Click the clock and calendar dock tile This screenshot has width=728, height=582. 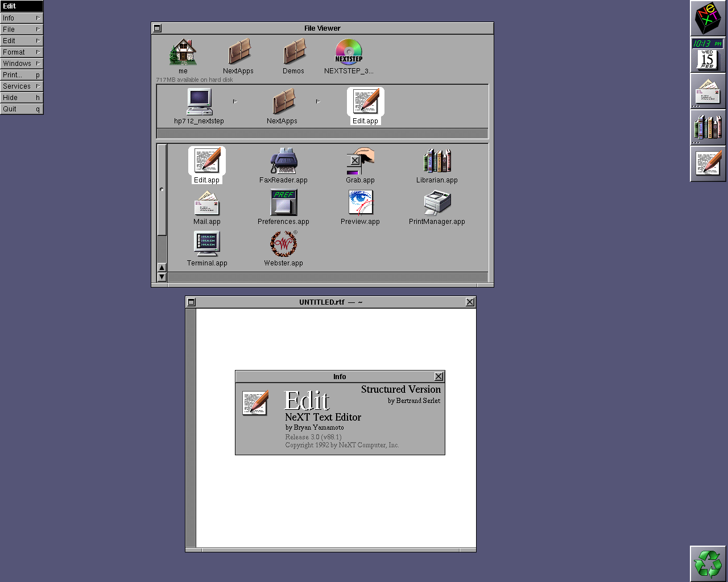708,55
